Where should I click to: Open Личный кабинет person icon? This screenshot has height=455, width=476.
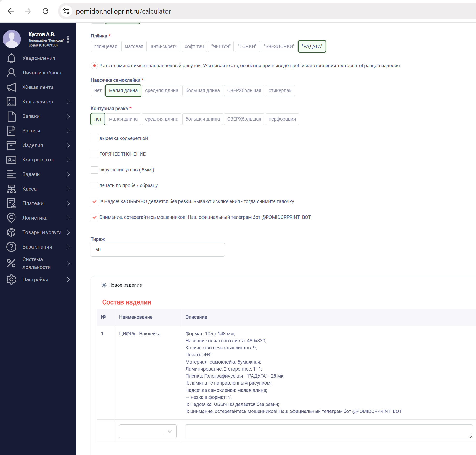[11, 73]
